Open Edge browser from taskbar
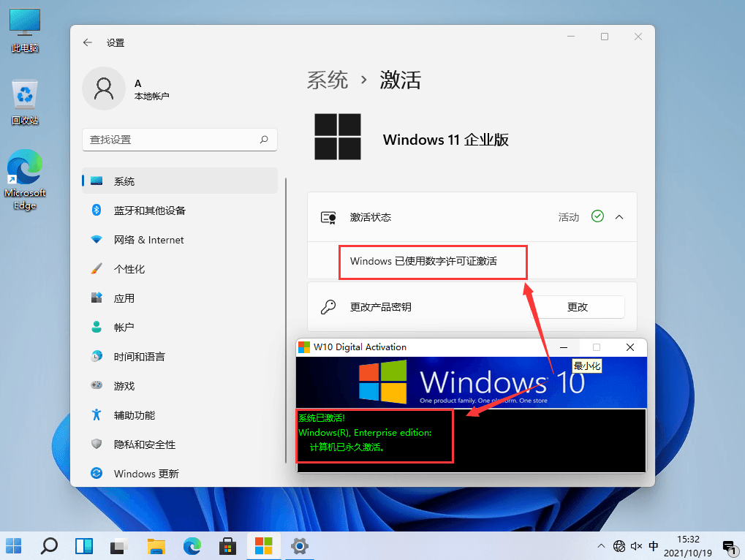745x560 pixels. (192, 546)
